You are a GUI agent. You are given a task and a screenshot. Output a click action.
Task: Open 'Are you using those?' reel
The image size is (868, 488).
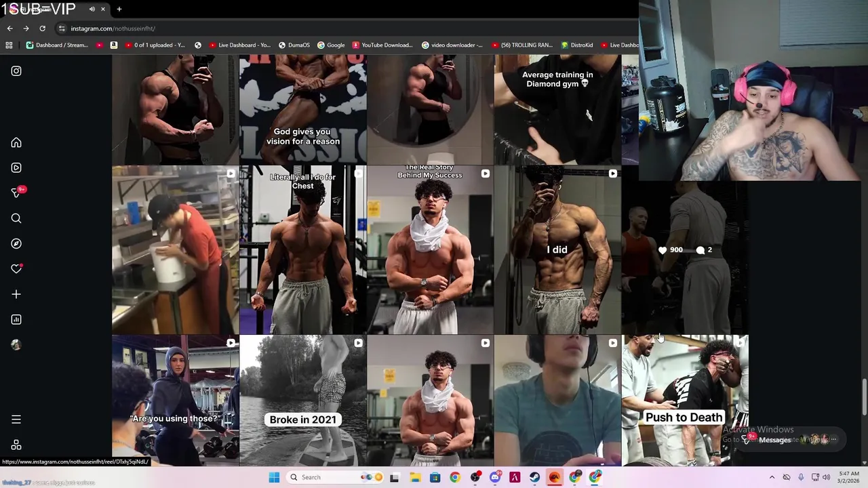[175, 401]
